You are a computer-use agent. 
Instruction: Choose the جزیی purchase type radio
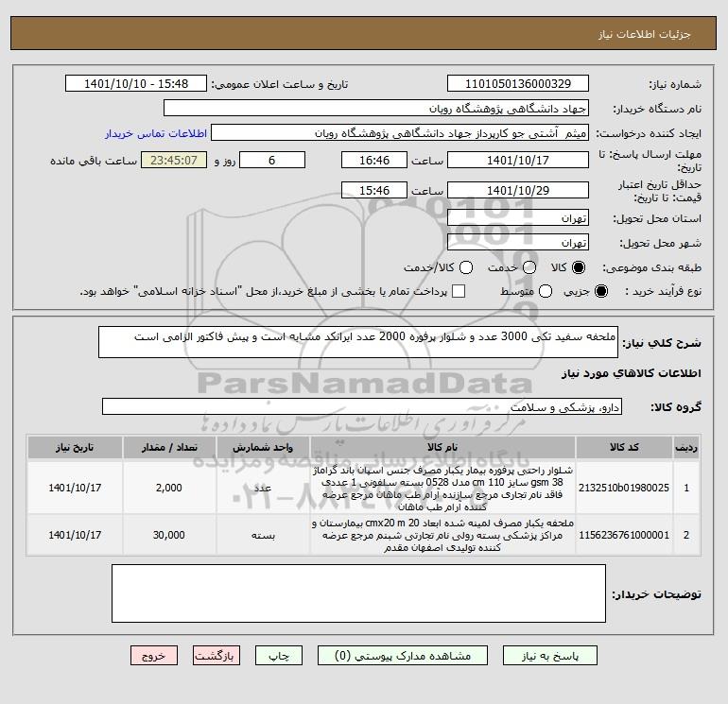(x=600, y=291)
